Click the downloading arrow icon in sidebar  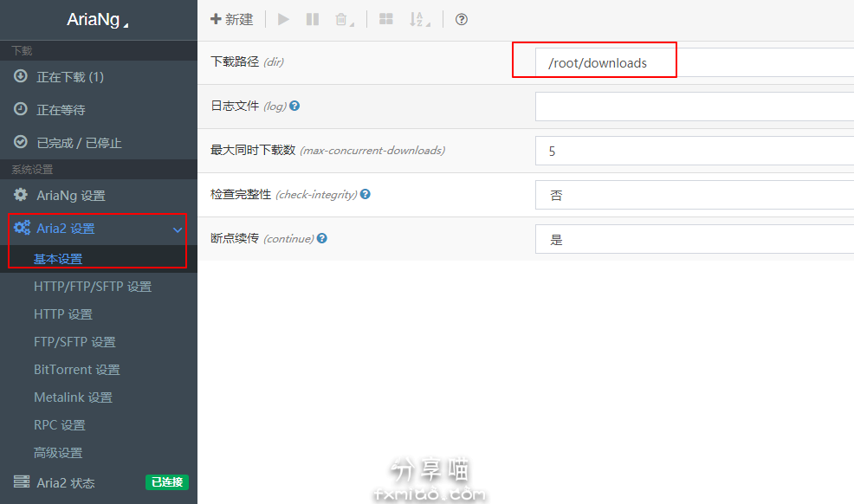(x=21, y=75)
